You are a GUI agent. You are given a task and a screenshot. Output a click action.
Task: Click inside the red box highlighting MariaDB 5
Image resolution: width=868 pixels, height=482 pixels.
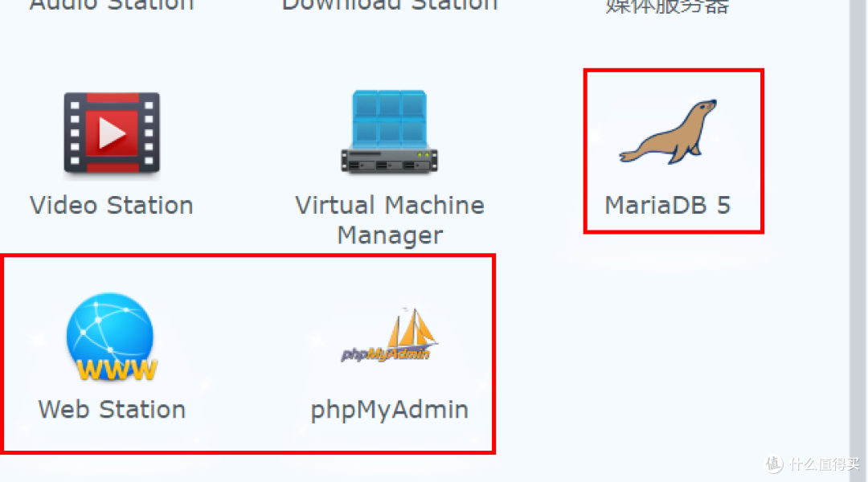(674, 149)
